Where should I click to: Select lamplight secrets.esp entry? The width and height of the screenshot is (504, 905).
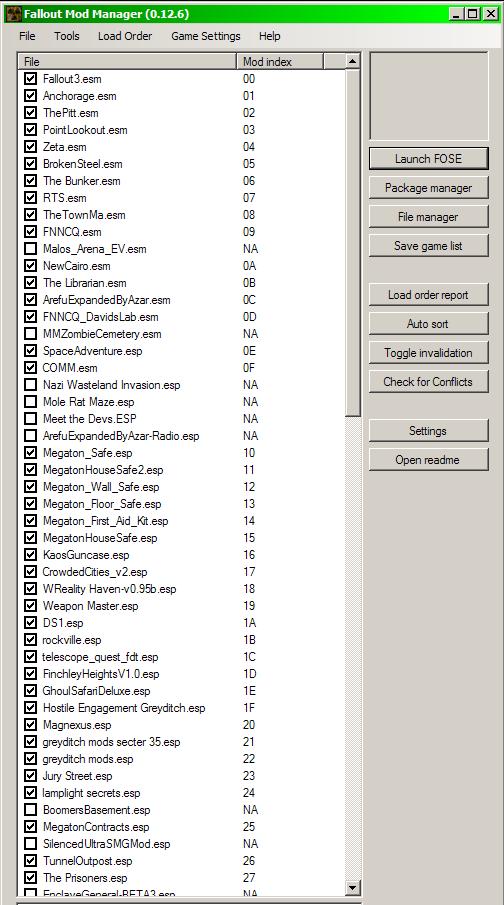pos(91,792)
